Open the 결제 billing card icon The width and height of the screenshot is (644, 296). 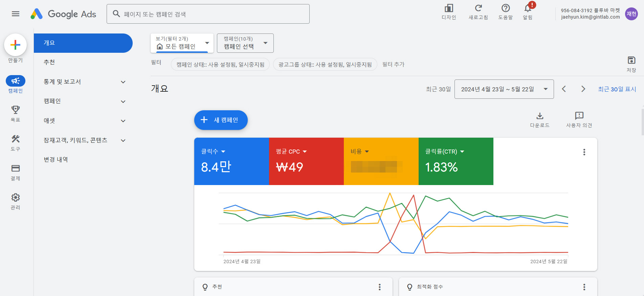pyautogui.click(x=16, y=168)
